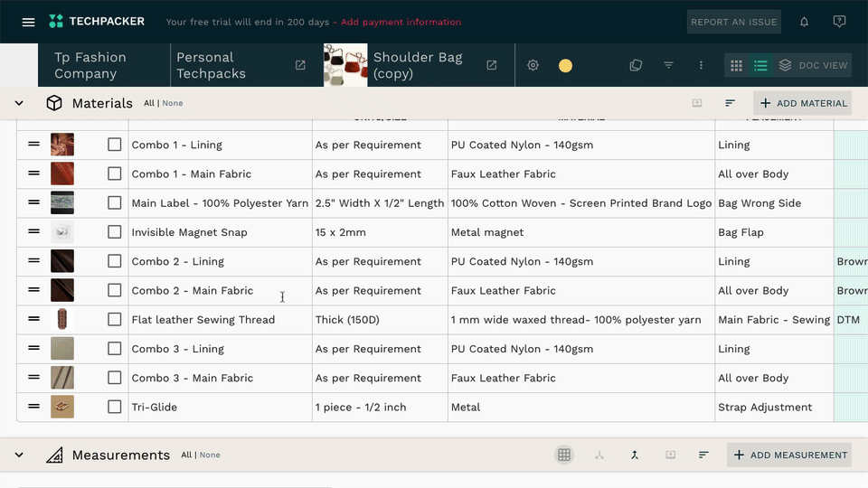The width and height of the screenshot is (868, 488).
Task: Collapse the Measurements section
Action: (x=19, y=455)
